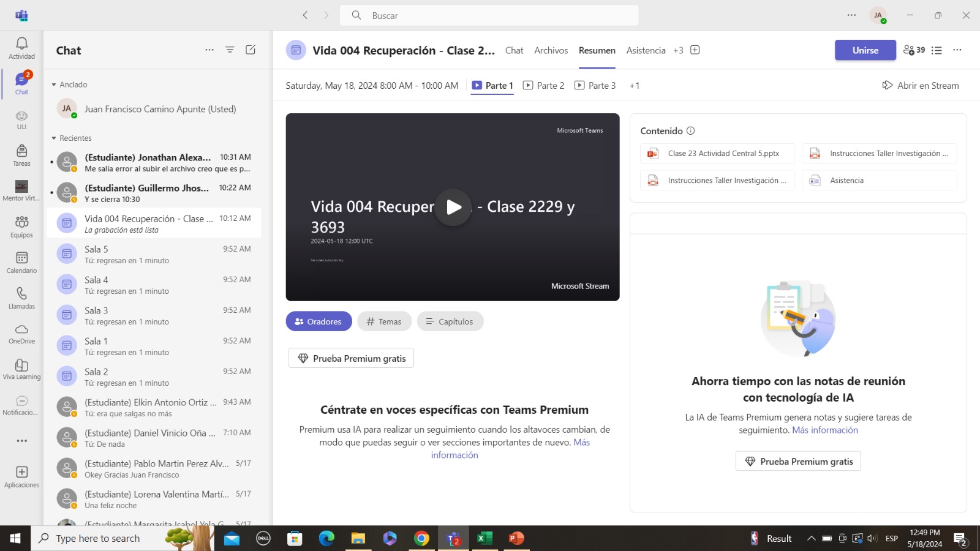This screenshot has width=980, height=551.
Task: Open the Llamadas calls icon
Action: tap(21, 298)
